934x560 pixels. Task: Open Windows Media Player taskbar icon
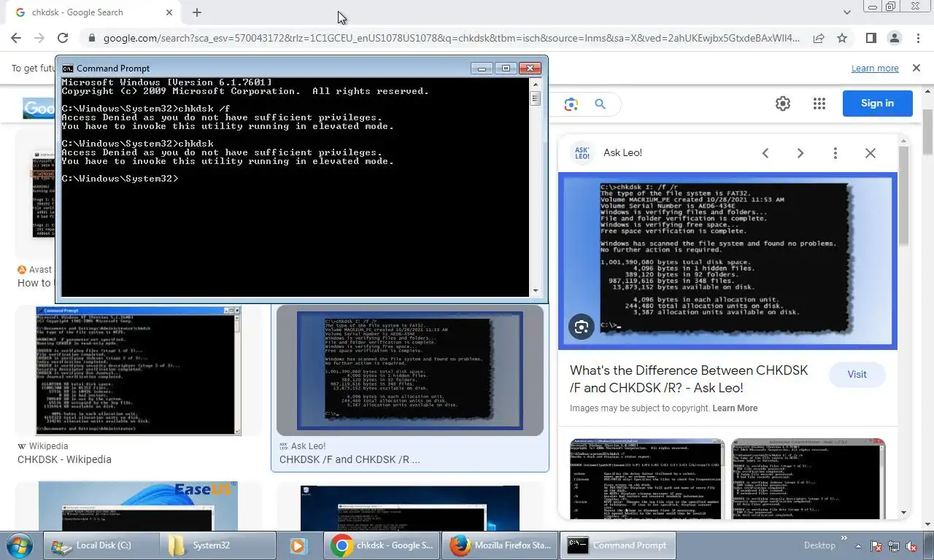pyautogui.click(x=298, y=545)
